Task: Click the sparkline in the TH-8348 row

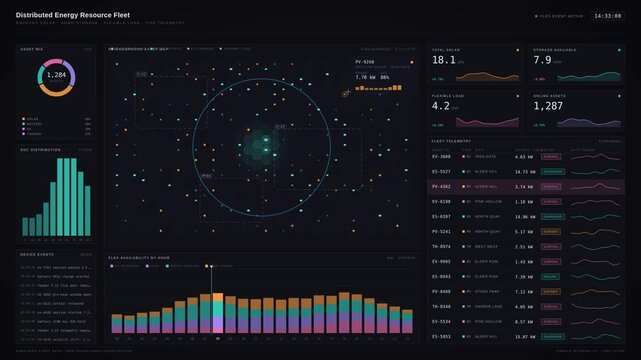Action: (595, 306)
